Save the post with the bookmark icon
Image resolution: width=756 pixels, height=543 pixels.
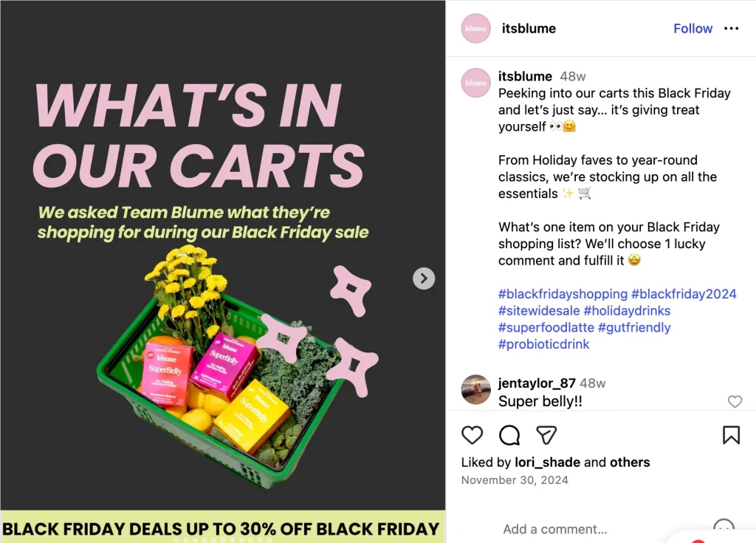731,435
